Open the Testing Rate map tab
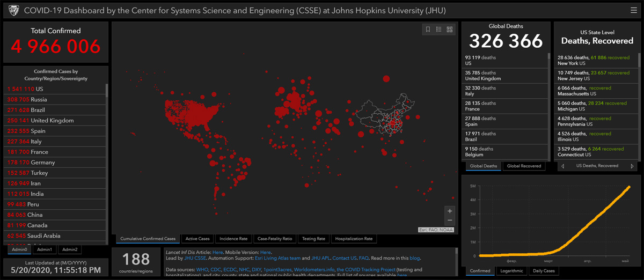644x280 pixels. 313,239
